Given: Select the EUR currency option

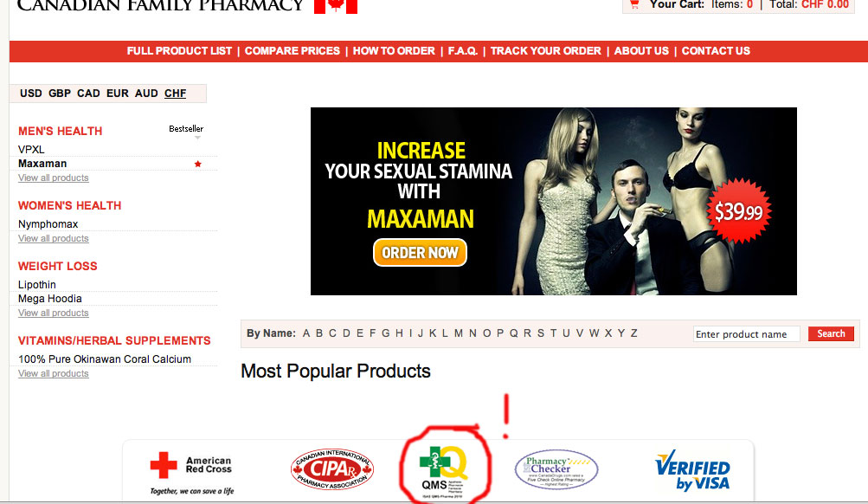Looking at the screenshot, I should tap(118, 93).
